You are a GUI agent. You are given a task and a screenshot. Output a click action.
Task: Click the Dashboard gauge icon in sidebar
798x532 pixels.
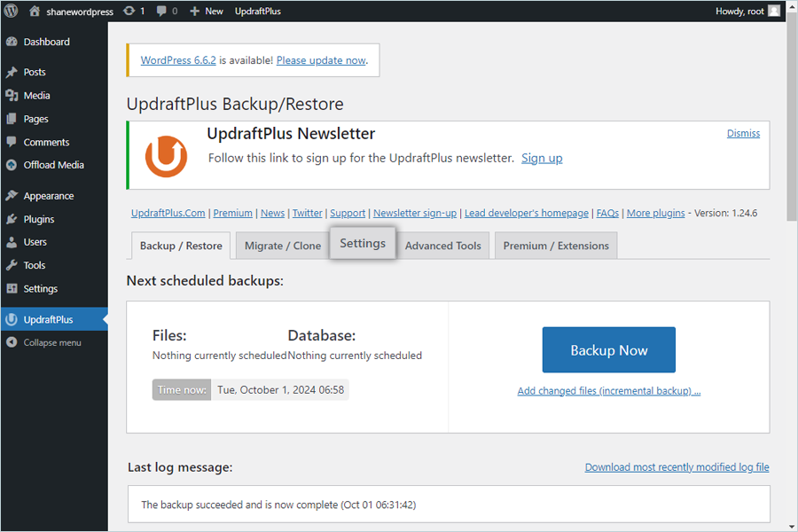12,42
